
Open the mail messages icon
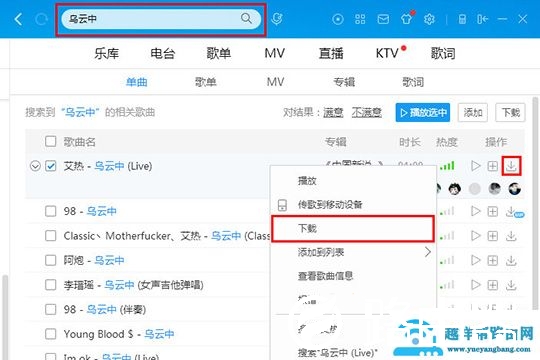point(383,19)
